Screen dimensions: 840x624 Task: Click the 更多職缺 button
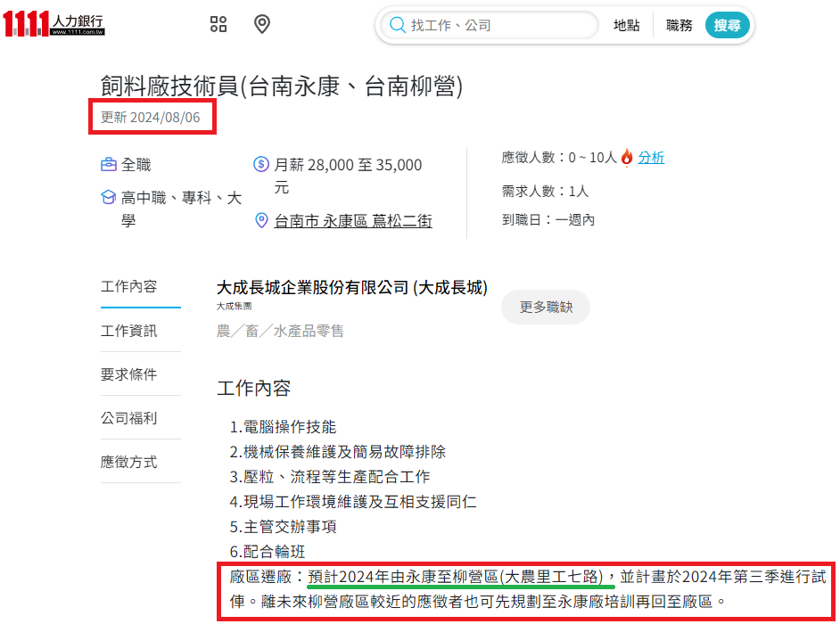(545, 307)
